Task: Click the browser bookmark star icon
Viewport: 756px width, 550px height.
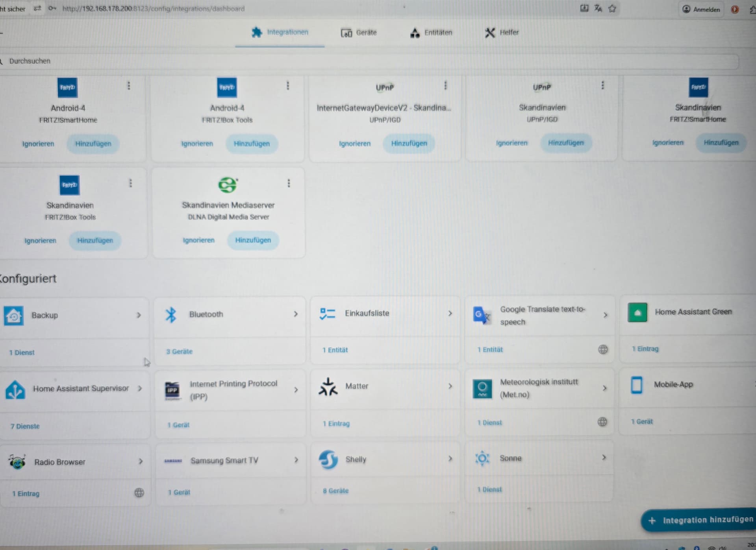Action: (x=612, y=9)
